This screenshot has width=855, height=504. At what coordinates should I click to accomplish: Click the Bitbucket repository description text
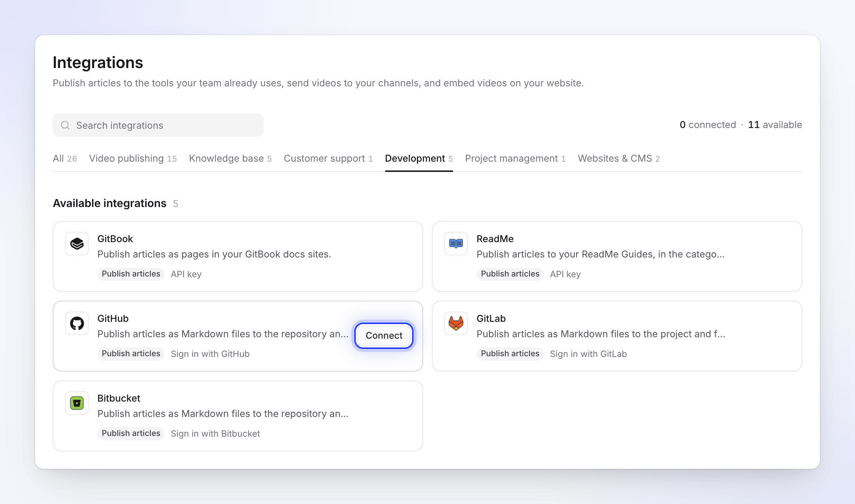click(x=223, y=414)
